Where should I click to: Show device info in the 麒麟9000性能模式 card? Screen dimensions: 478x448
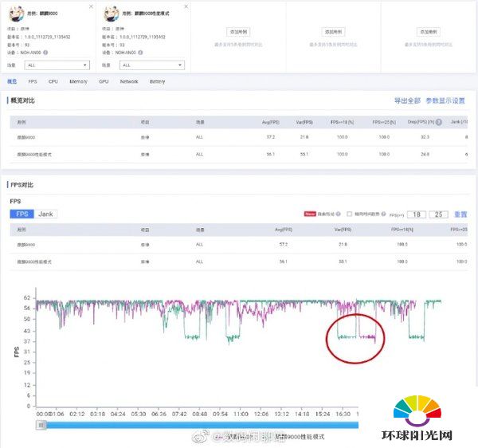(x=140, y=53)
